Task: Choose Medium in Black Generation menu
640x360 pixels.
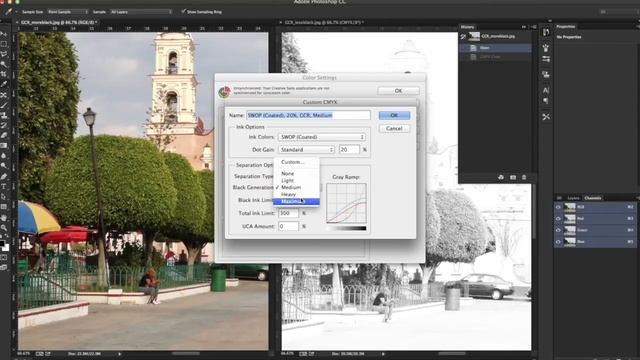Action: pyautogui.click(x=296, y=187)
